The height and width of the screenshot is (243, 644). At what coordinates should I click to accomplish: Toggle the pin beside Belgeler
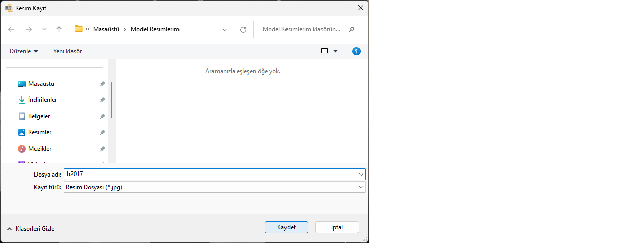tap(102, 116)
